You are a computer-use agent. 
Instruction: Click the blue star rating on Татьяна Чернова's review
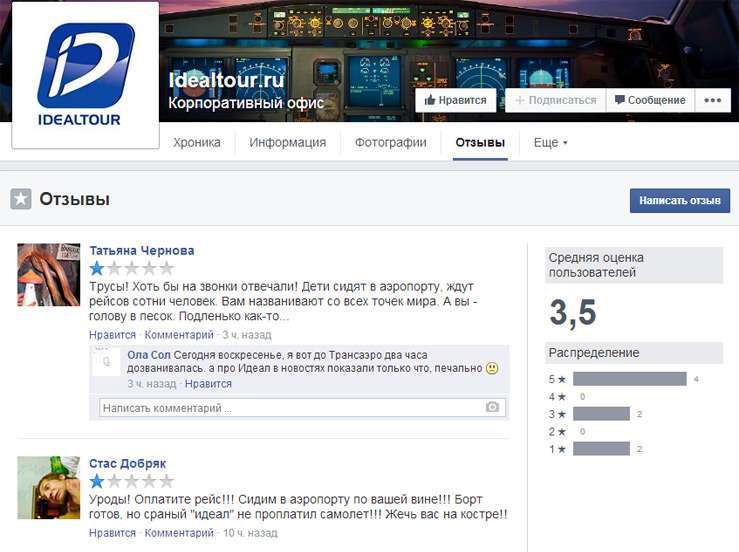click(97, 268)
